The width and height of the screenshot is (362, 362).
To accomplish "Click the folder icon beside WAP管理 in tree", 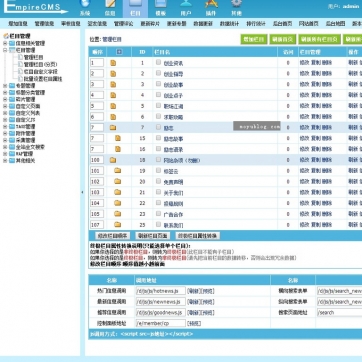I will [12, 154].
